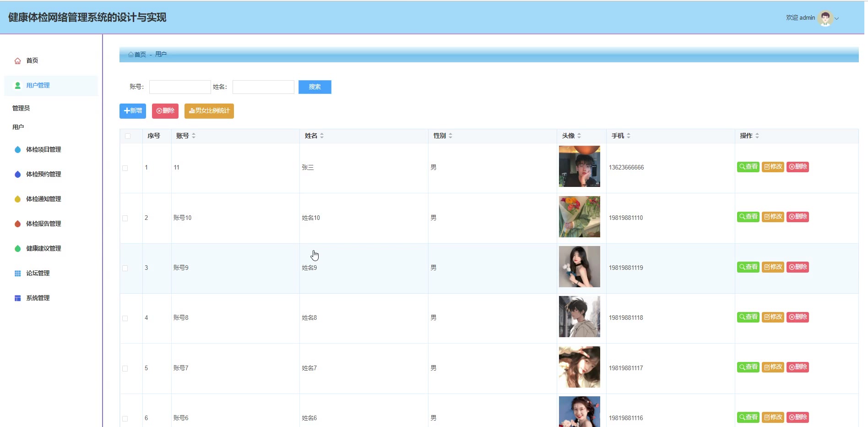Click the home icon in the sidebar

pyautogui.click(x=17, y=61)
